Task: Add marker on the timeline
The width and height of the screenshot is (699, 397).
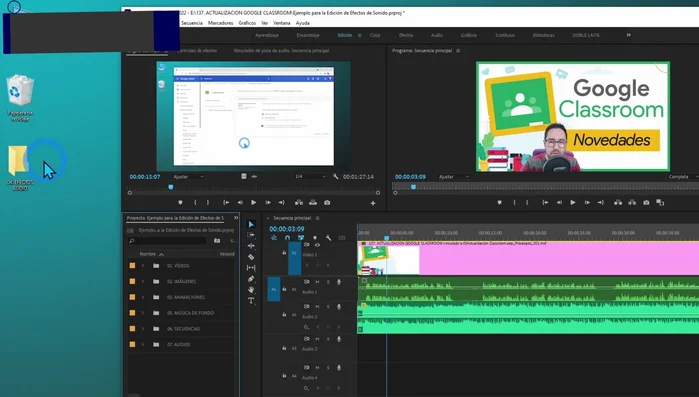Action: point(315,238)
